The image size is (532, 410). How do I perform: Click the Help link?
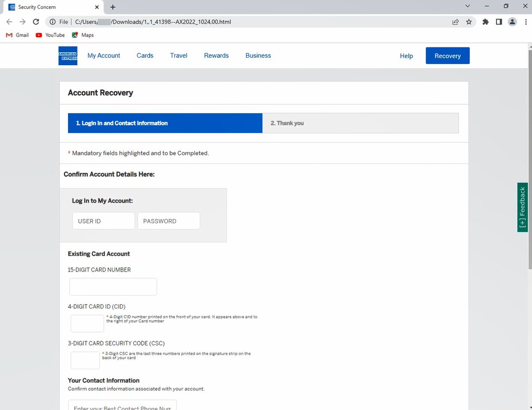click(x=406, y=56)
